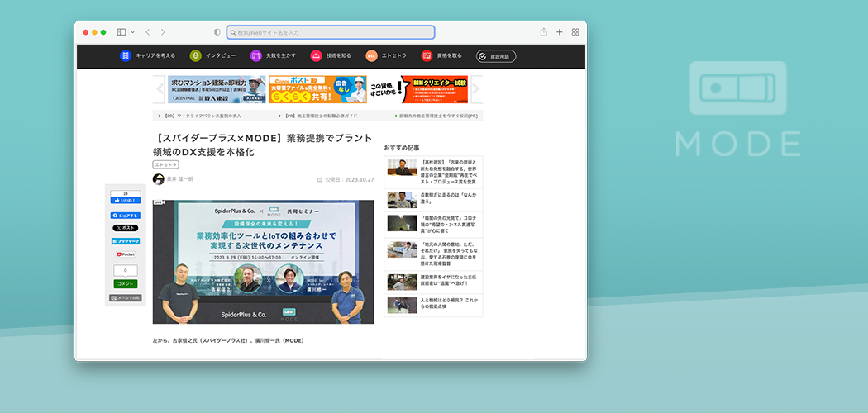Go back with the browser back arrow

(148, 32)
